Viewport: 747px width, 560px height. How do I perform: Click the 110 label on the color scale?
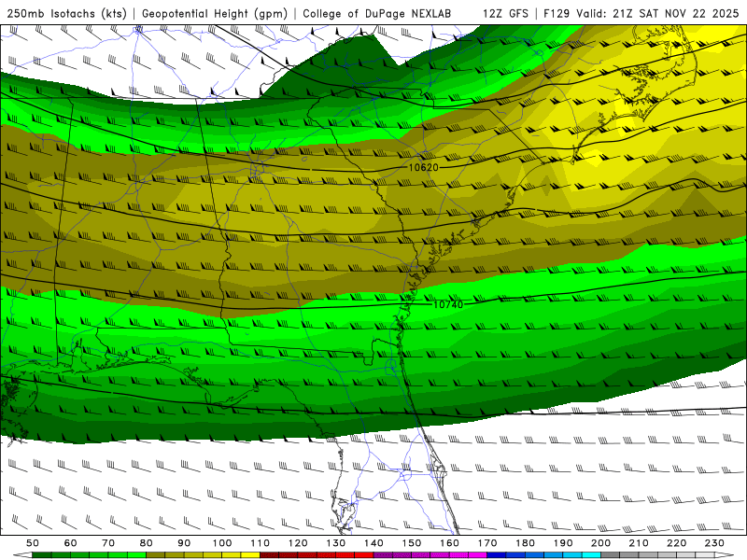coord(261,543)
